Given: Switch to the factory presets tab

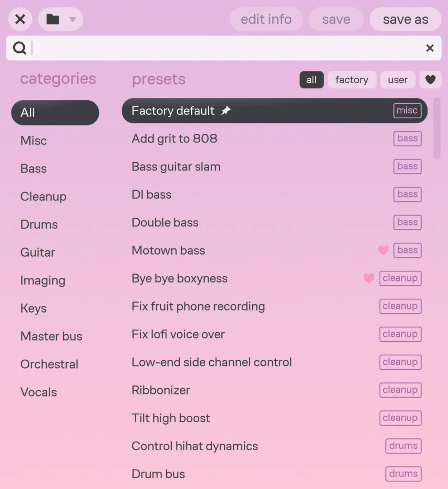Looking at the screenshot, I should (x=352, y=80).
